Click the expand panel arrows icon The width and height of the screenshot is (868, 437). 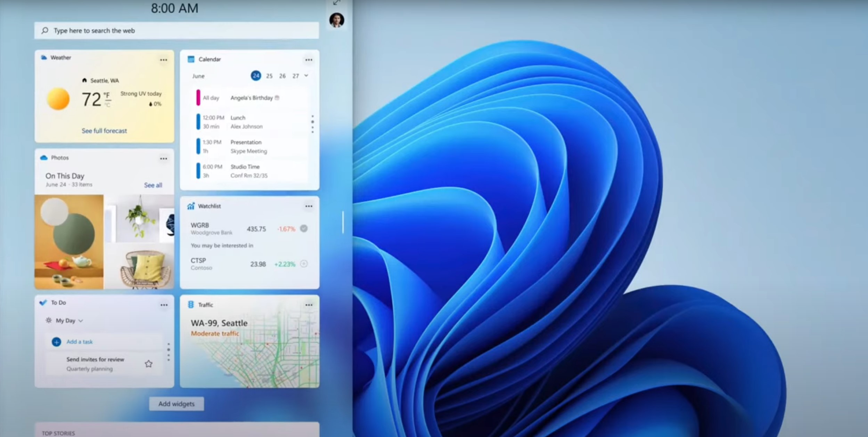click(x=336, y=3)
